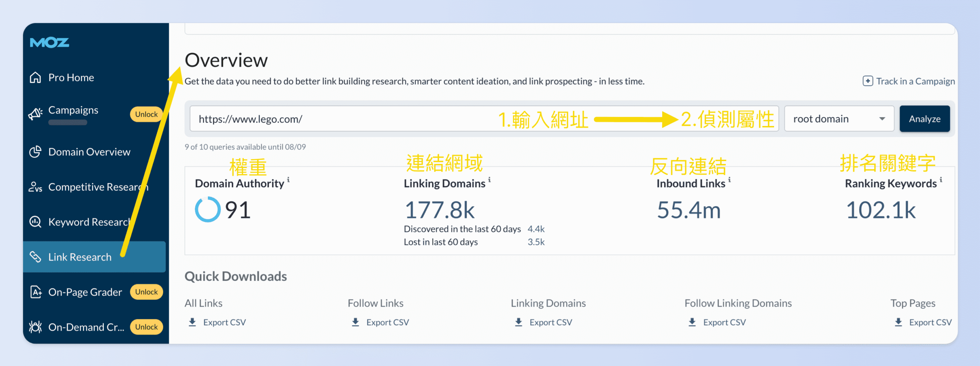980x366 pixels.
Task: Click the Link Research chain icon
Action: click(x=35, y=257)
